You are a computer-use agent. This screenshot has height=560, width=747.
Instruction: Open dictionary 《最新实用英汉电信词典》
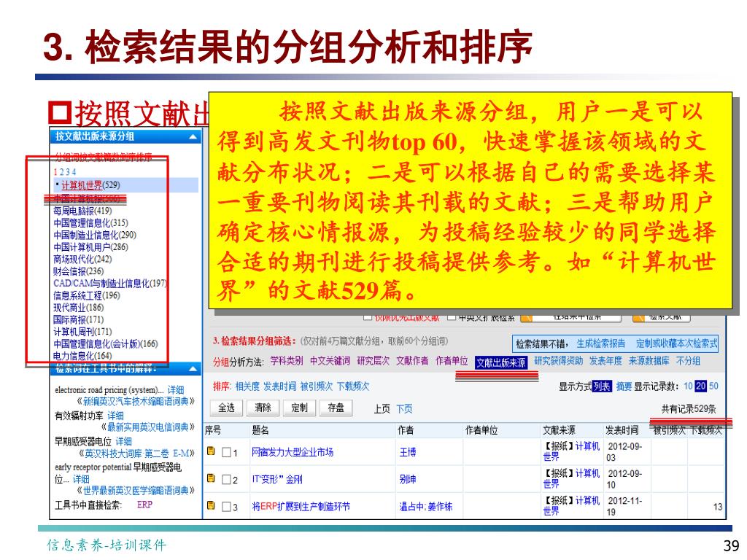(x=147, y=427)
